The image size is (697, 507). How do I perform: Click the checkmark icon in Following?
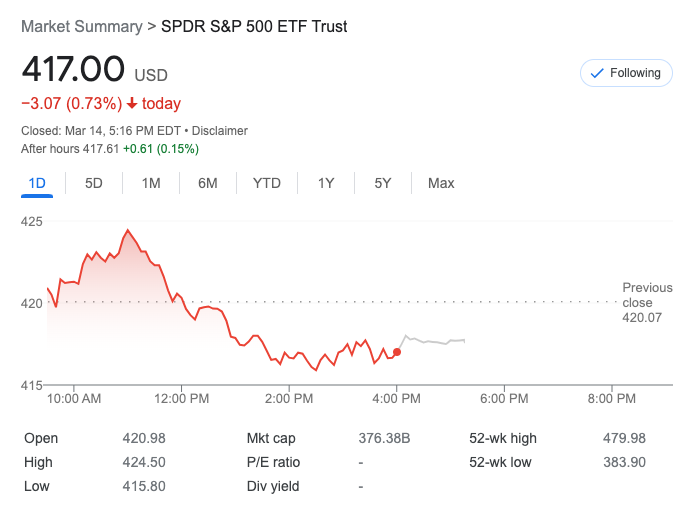click(597, 73)
